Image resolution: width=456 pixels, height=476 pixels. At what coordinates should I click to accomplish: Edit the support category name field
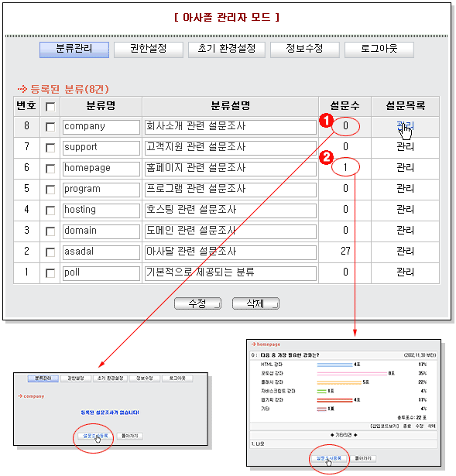[101, 148]
